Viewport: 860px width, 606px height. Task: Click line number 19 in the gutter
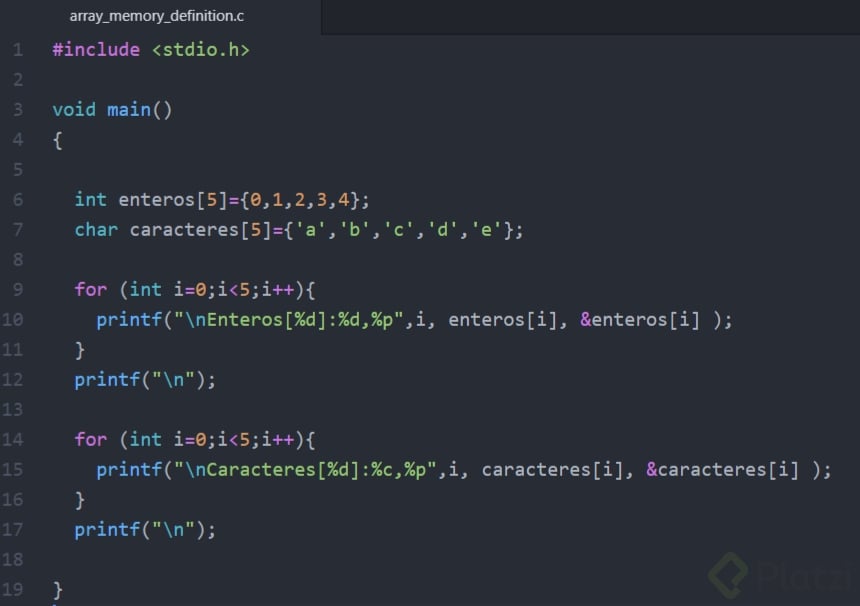pos(17,589)
